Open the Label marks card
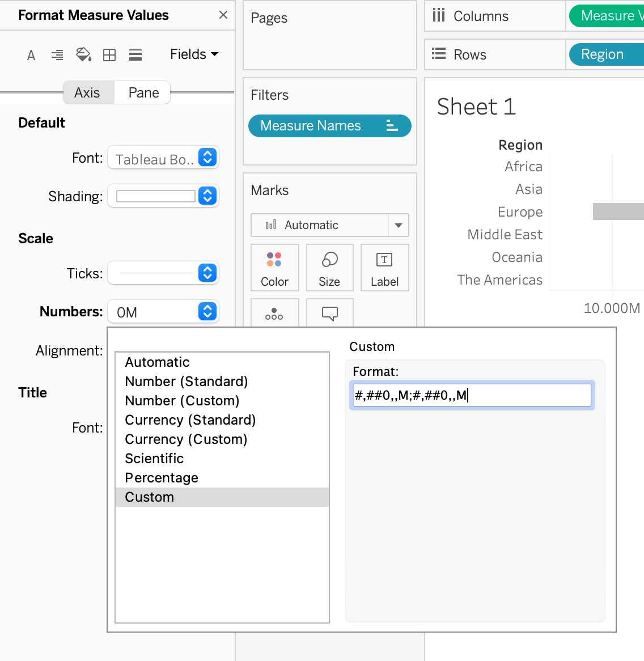644x661 pixels. pos(384,268)
